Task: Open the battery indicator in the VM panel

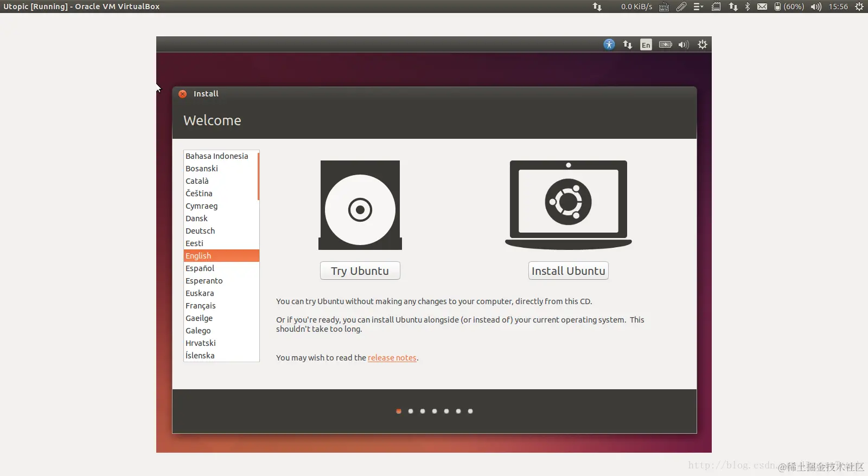Action: pyautogui.click(x=665, y=44)
